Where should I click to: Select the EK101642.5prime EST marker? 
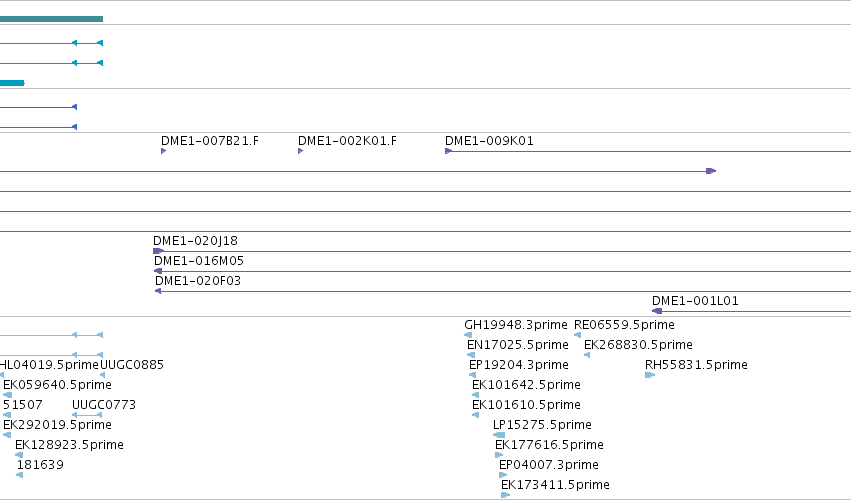(475, 395)
